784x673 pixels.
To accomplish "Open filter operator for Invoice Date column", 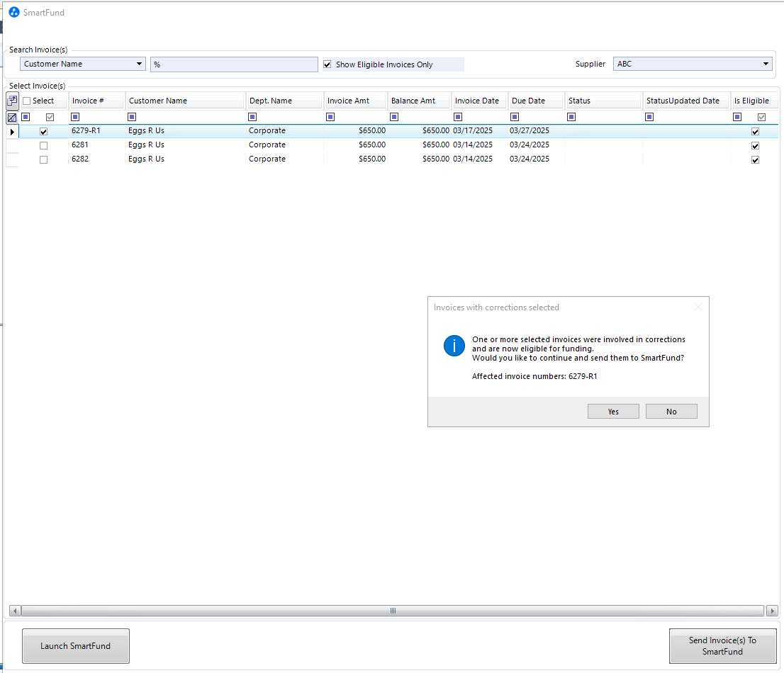I will [458, 117].
